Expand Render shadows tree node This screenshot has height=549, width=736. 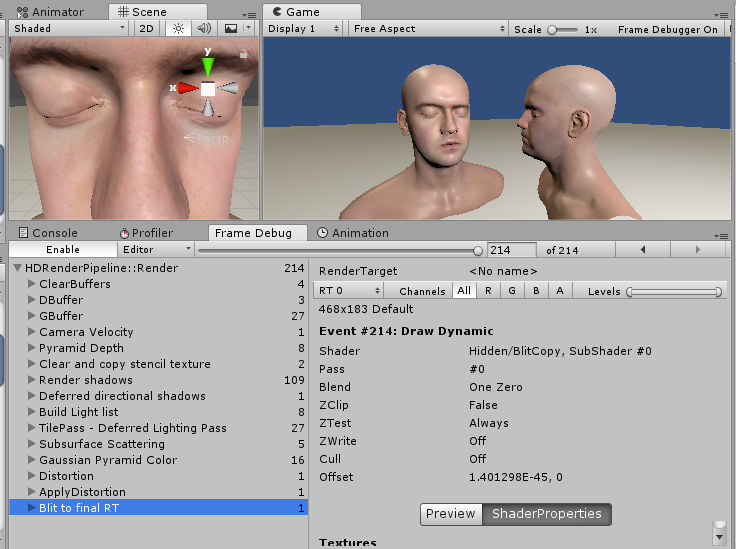click(31, 380)
